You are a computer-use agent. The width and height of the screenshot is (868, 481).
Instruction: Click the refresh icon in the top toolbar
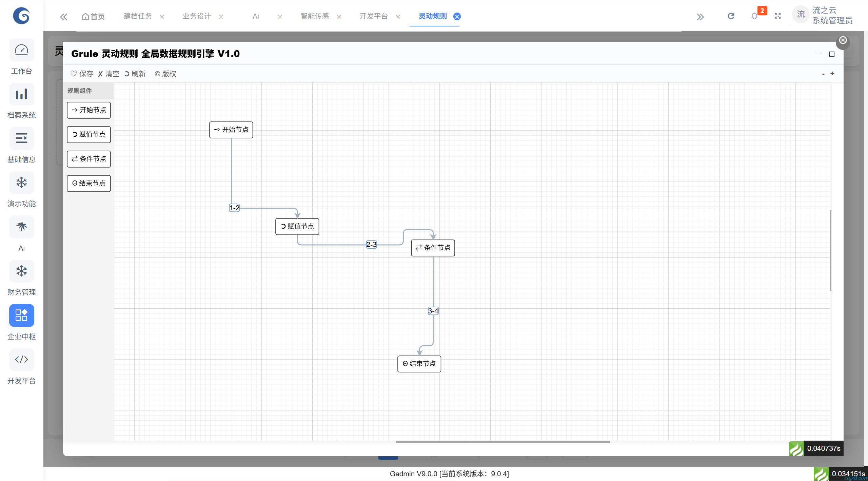point(731,16)
